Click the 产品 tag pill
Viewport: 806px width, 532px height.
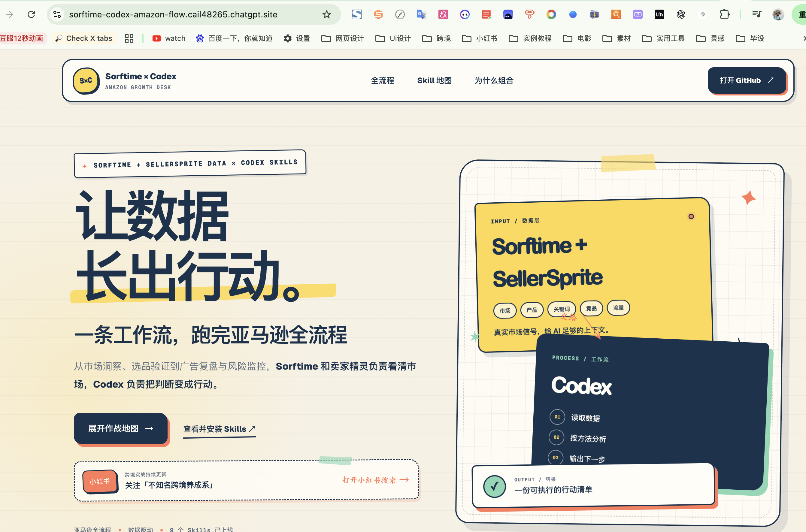532,310
